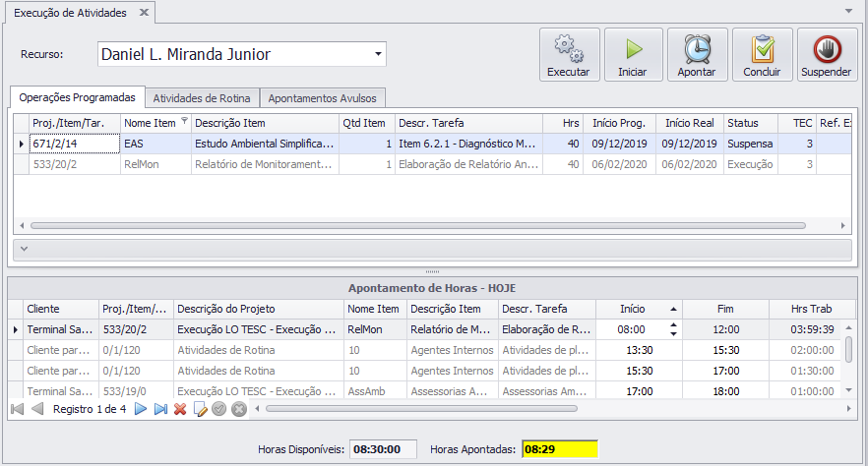Filter the Nome Item column

(x=184, y=121)
